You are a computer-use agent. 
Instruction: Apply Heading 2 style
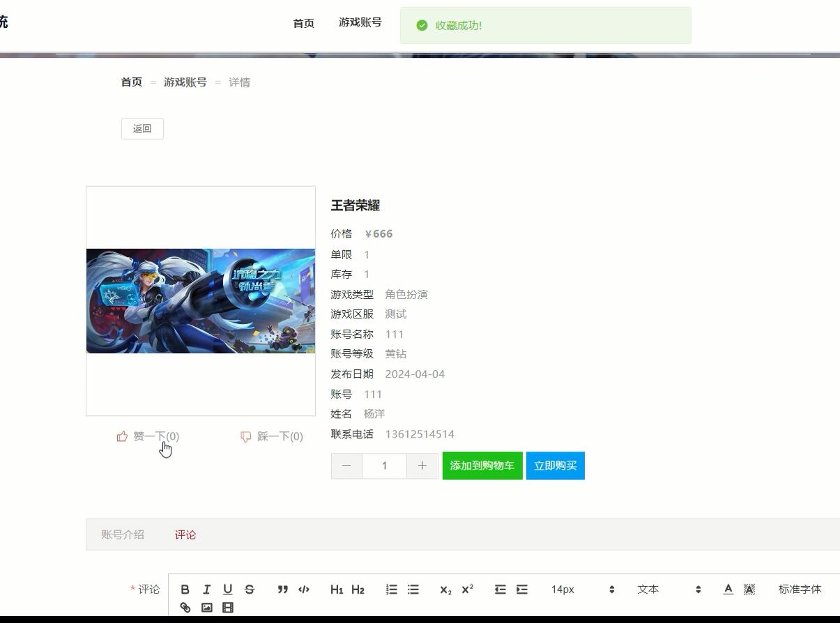[358, 589]
